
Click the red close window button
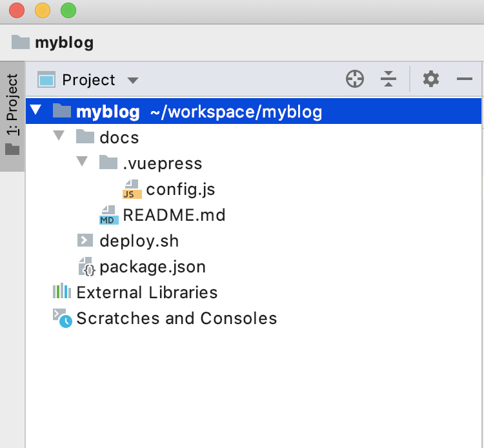point(17,10)
